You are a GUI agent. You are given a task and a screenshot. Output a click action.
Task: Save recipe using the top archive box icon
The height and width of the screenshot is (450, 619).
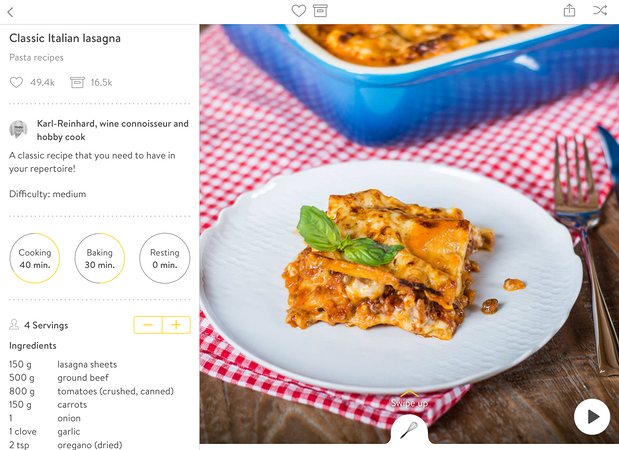[320, 11]
